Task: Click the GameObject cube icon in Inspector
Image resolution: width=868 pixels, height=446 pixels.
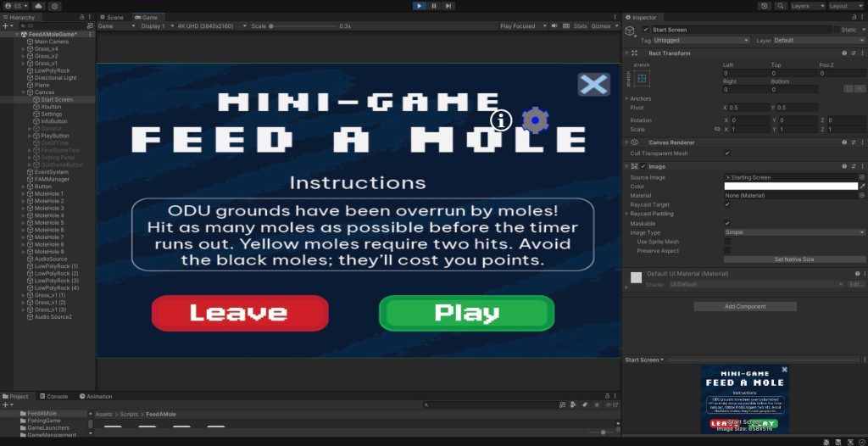Action: [x=631, y=31]
